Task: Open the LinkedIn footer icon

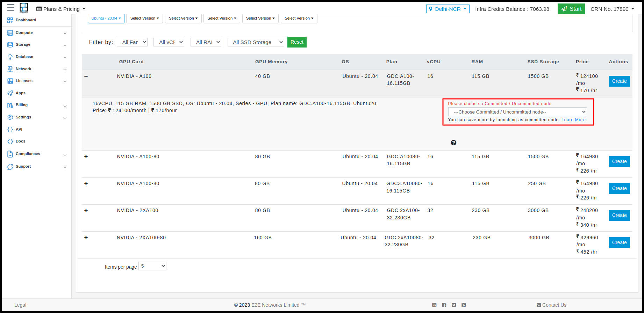Action: [x=434, y=305]
